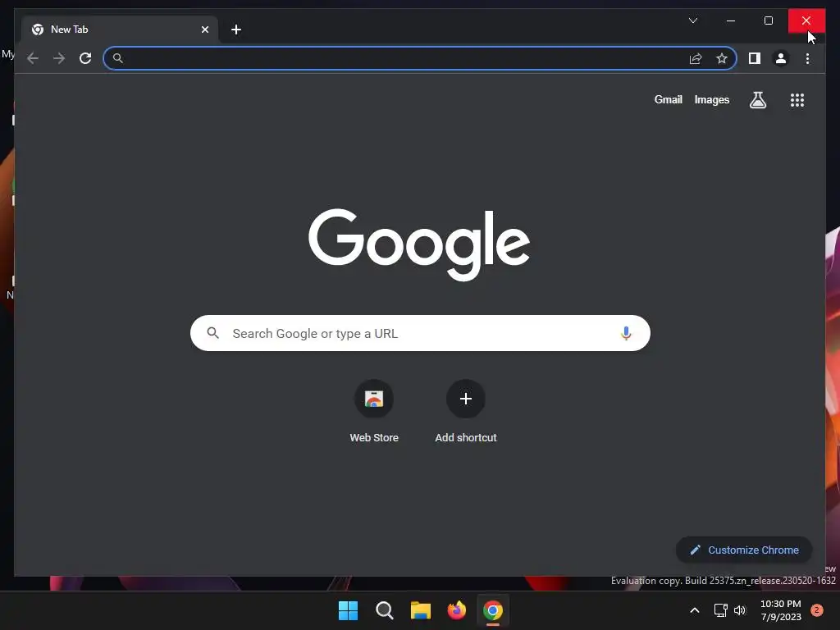This screenshot has height=630, width=840.
Task: Click the Google logo
Action: [x=419, y=244]
